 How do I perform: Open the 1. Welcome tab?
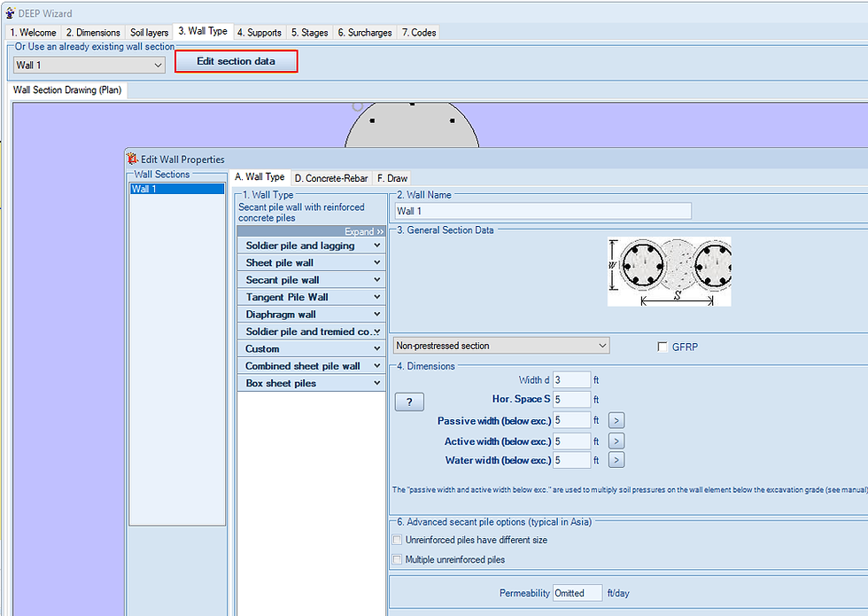pyautogui.click(x=34, y=32)
